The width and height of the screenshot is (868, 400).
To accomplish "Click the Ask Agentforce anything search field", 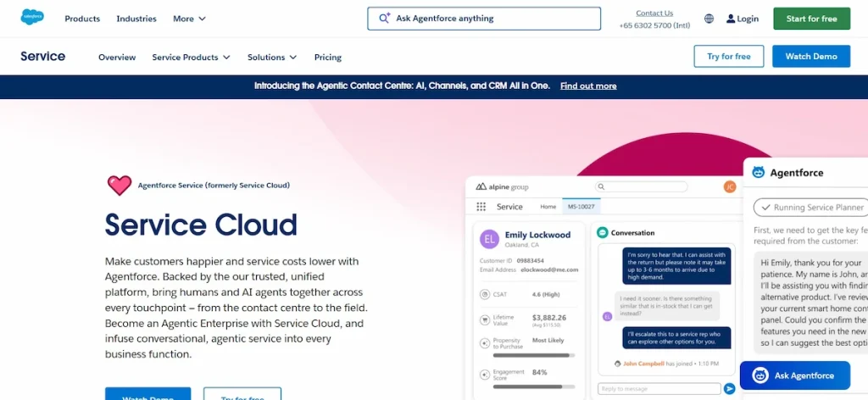I will pyautogui.click(x=484, y=19).
